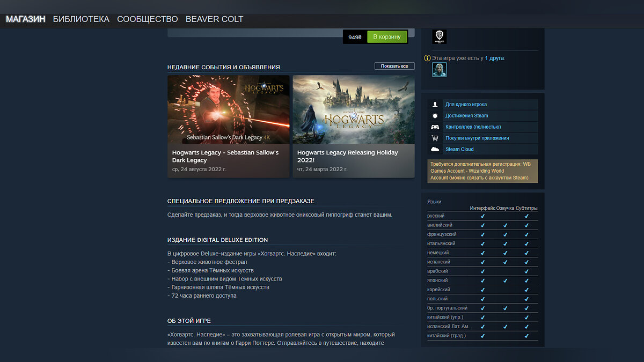Open Hogwarts Legacy Releasing Holiday 2022 thumbnail

(354, 109)
